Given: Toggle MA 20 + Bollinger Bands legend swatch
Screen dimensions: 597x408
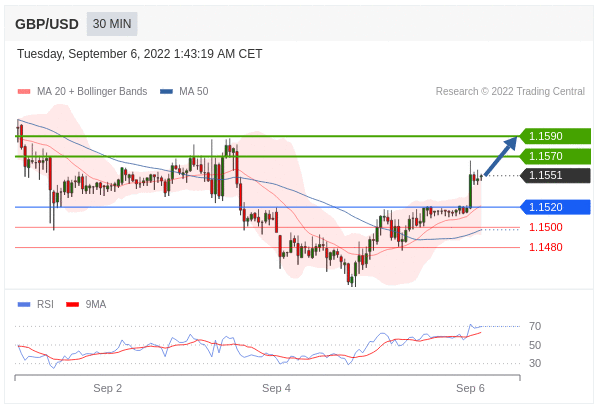Looking at the screenshot, I should 24,91.
